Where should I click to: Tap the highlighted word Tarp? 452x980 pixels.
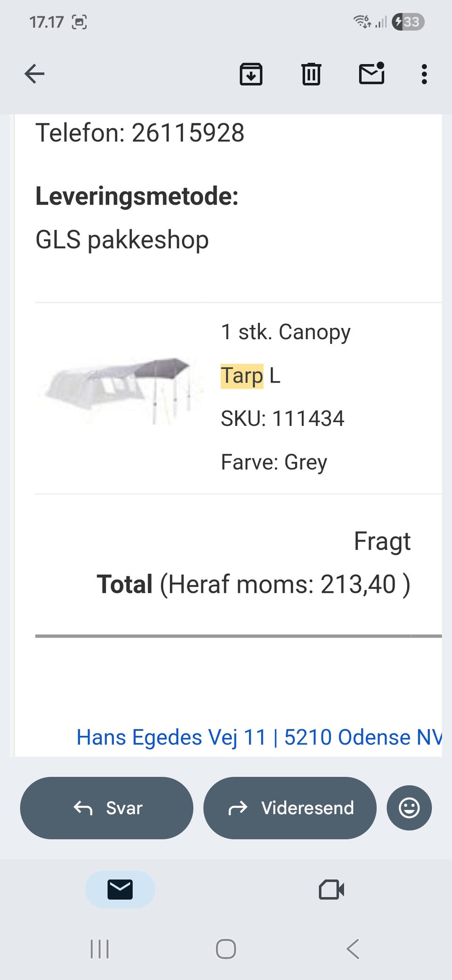coord(242,376)
